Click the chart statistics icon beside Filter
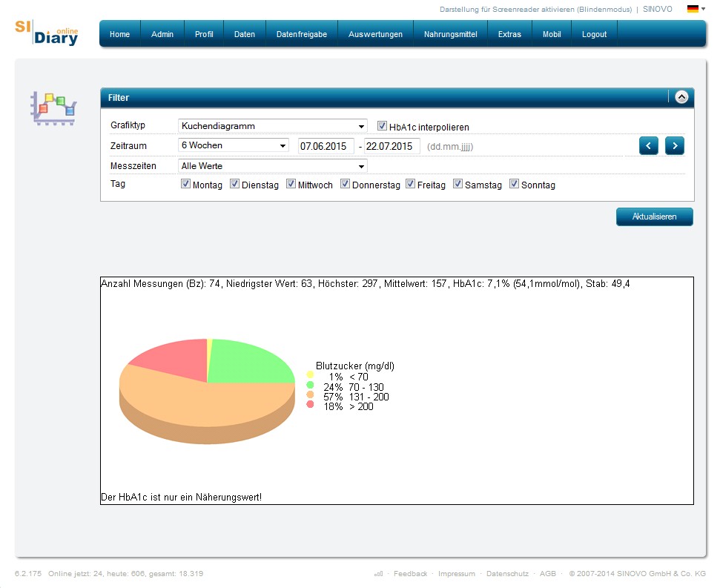Image resolution: width=720 pixels, height=588 pixels. [53, 109]
